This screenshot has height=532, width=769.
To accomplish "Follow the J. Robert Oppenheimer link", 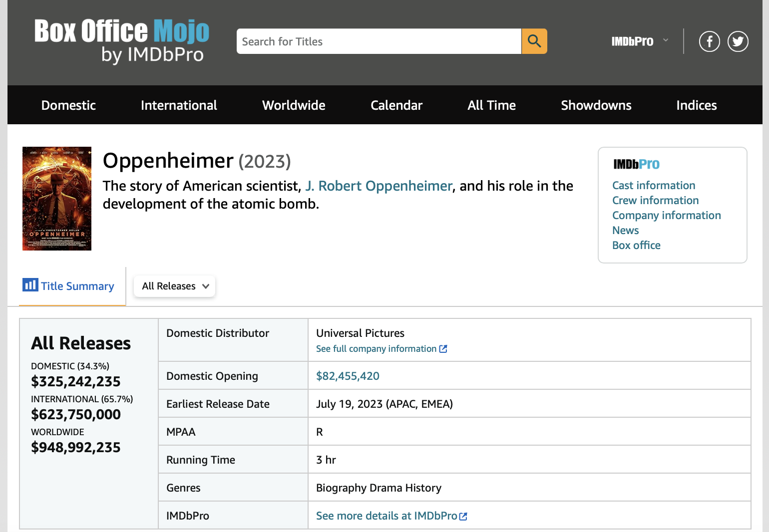I will tap(379, 186).
